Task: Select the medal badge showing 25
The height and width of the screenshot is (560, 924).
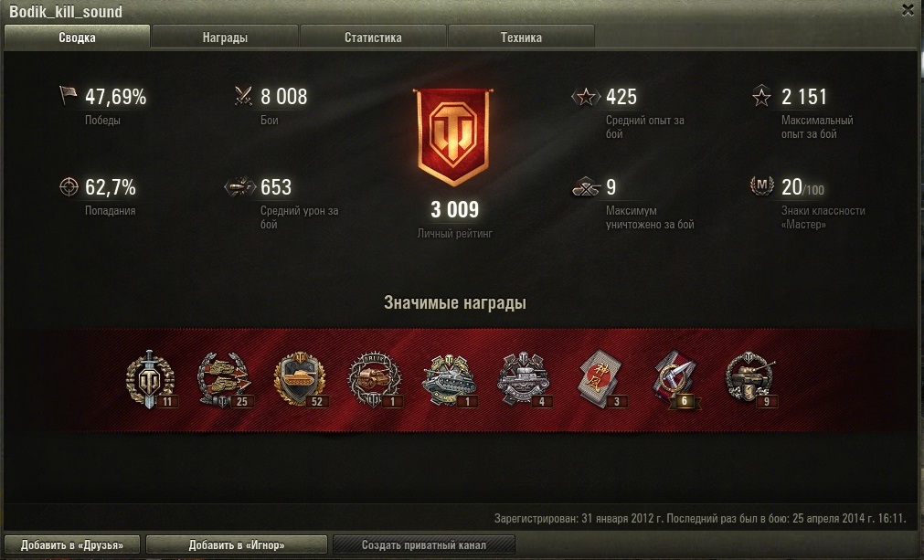Action: 225,380
